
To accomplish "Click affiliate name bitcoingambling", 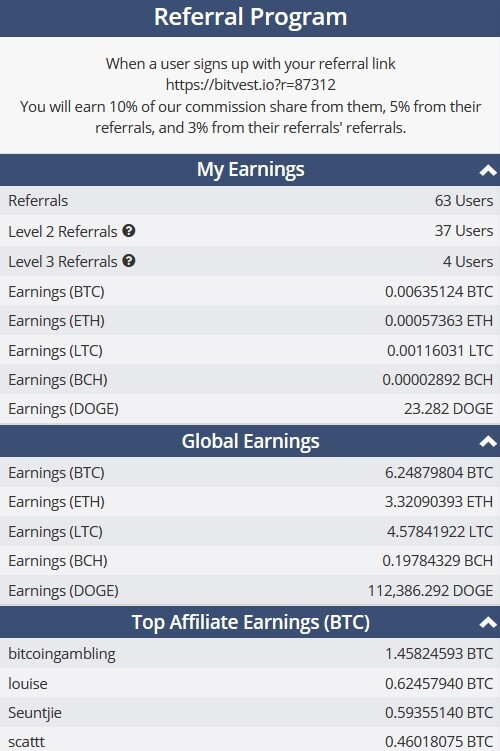I will [x=62, y=654].
